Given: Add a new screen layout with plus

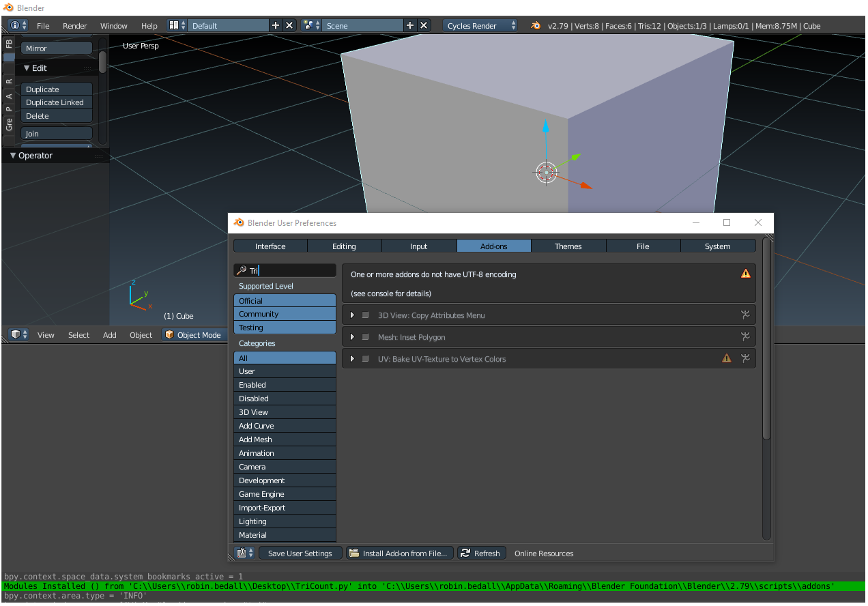Looking at the screenshot, I should pos(276,25).
